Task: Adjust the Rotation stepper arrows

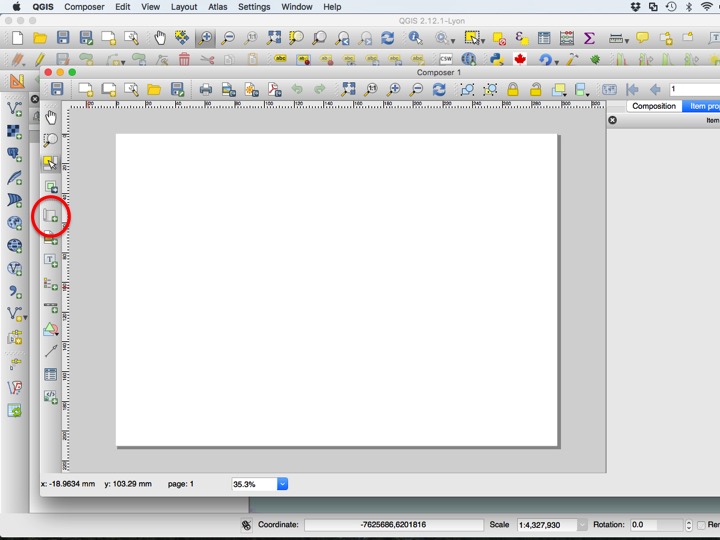Action: [688, 524]
